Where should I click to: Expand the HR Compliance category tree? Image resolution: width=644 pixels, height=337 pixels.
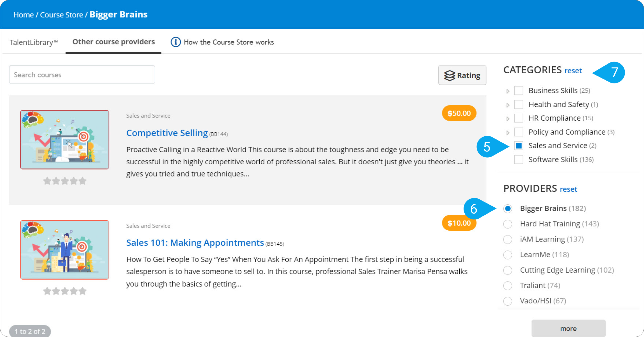coord(508,118)
